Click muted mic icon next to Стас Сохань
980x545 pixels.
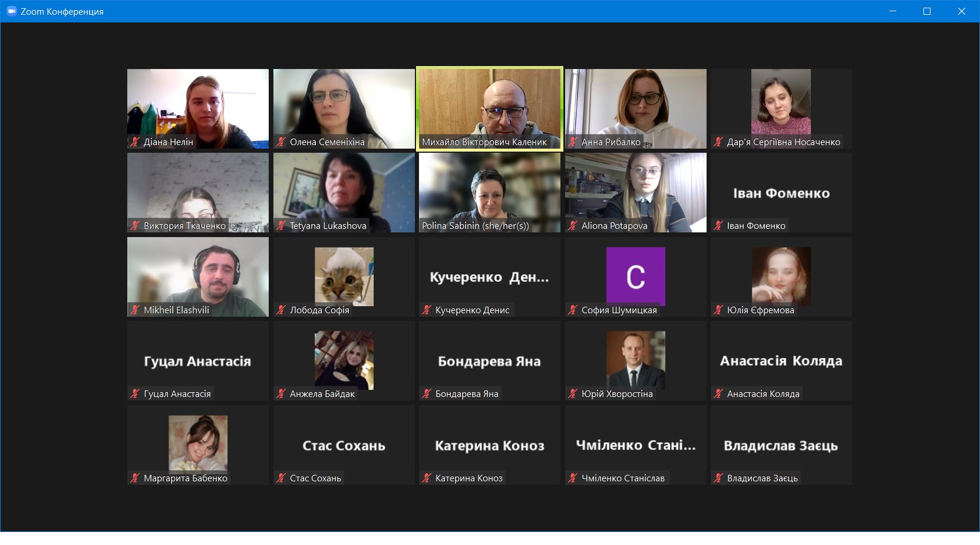point(281,478)
